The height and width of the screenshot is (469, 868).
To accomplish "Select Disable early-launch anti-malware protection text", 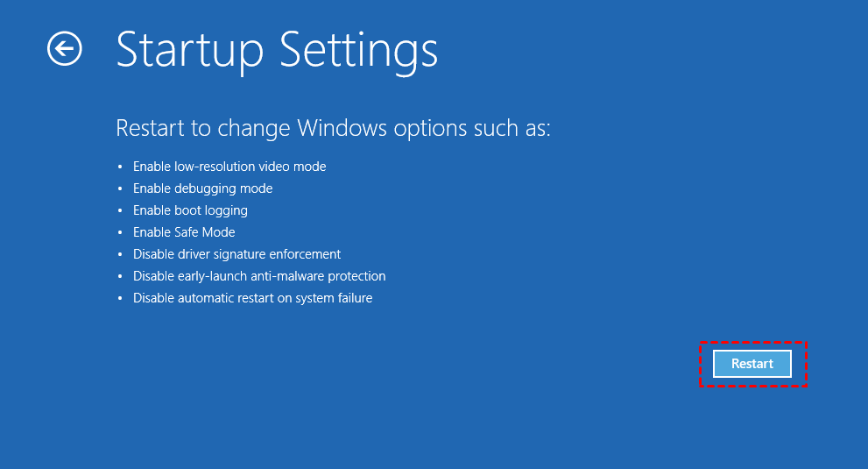I will pos(259,276).
